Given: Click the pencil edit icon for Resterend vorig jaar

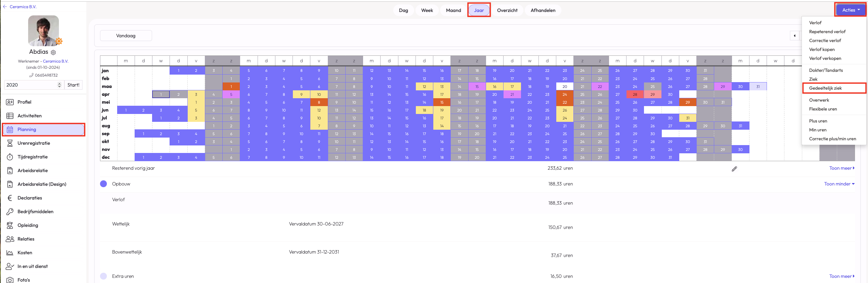Looking at the screenshot, I should pos(734,169).
